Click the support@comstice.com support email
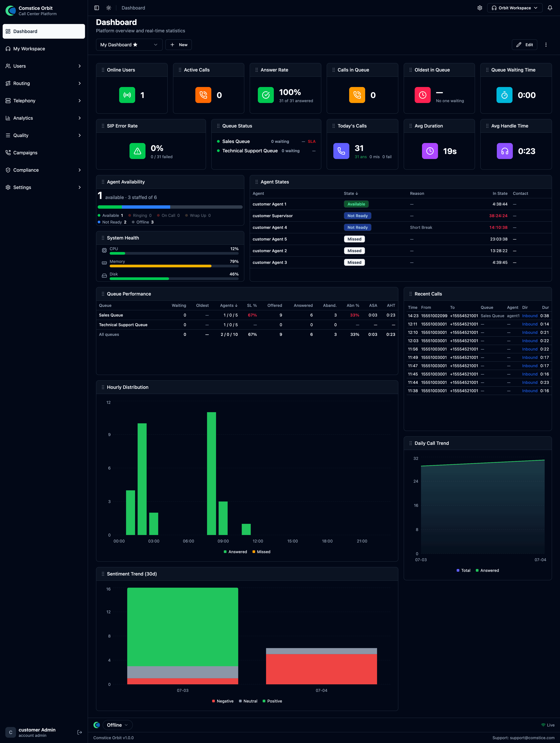This screenshot has height=743, width=560. coord(532,738)
